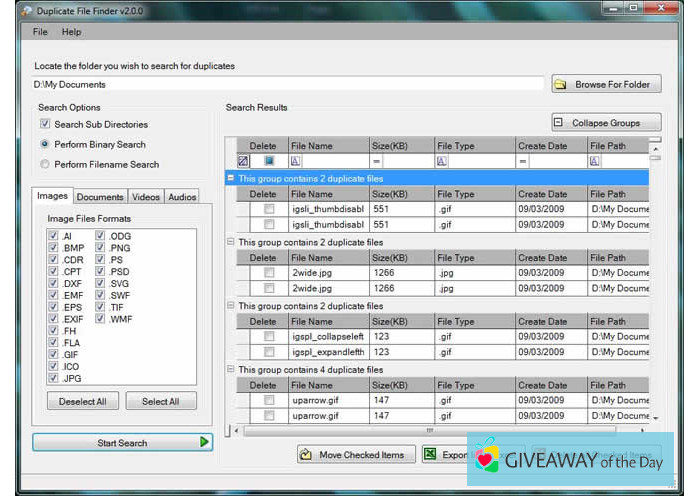Collapse the first duplicate group (highlighted row)
Screen dimensions: 700x496
231,178
